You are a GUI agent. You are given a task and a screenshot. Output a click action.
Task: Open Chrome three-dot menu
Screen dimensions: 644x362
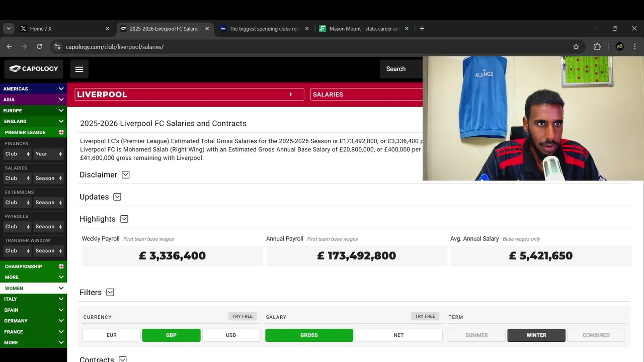click(x=635, y=46)
